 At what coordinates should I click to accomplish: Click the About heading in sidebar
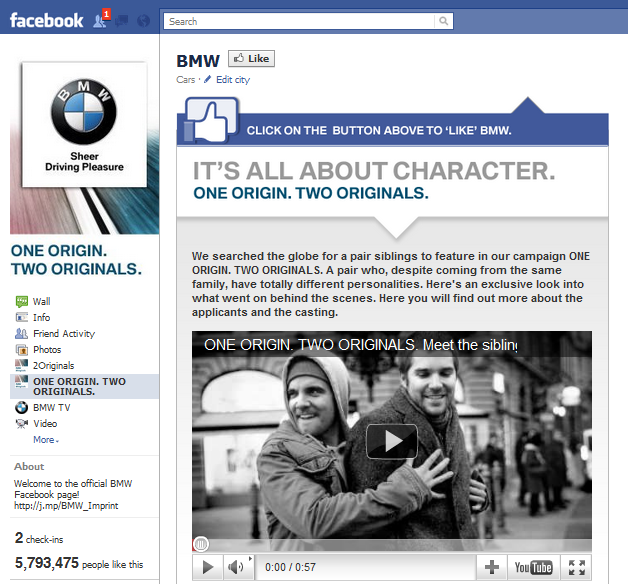click(x=29, y=466)
